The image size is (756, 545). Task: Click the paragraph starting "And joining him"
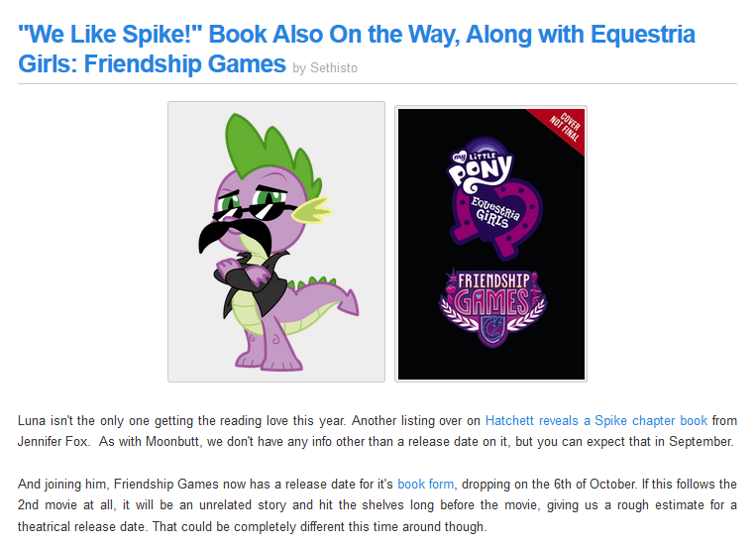[x=378, y=505]
